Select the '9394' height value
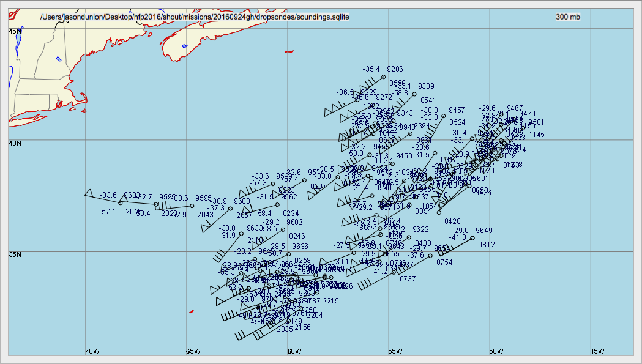642x364 pixels. (x=421, y=126)
